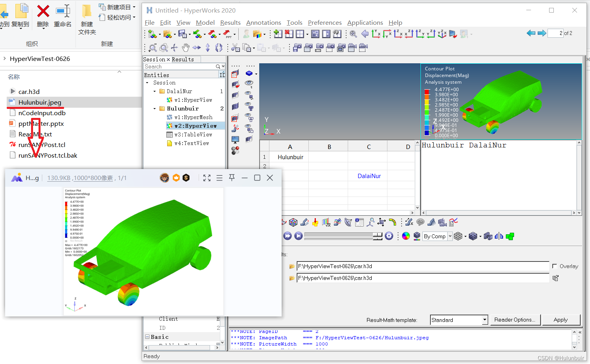Click the 新建文件夹 new folder button
The width and height of the screenshot is (590, 364).
coord(87,19)
